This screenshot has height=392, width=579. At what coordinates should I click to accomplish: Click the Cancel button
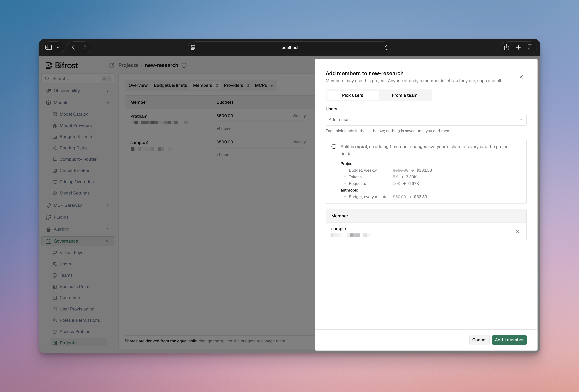479,340
